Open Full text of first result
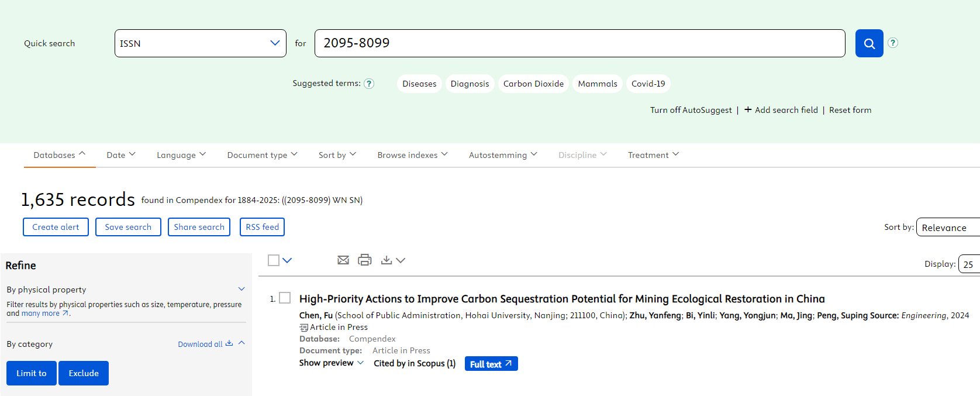The image size is (980, 396). 491,364
